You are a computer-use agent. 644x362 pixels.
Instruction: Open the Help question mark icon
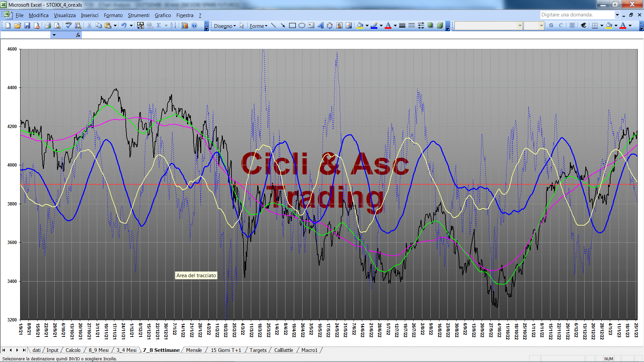coord(194,25)
